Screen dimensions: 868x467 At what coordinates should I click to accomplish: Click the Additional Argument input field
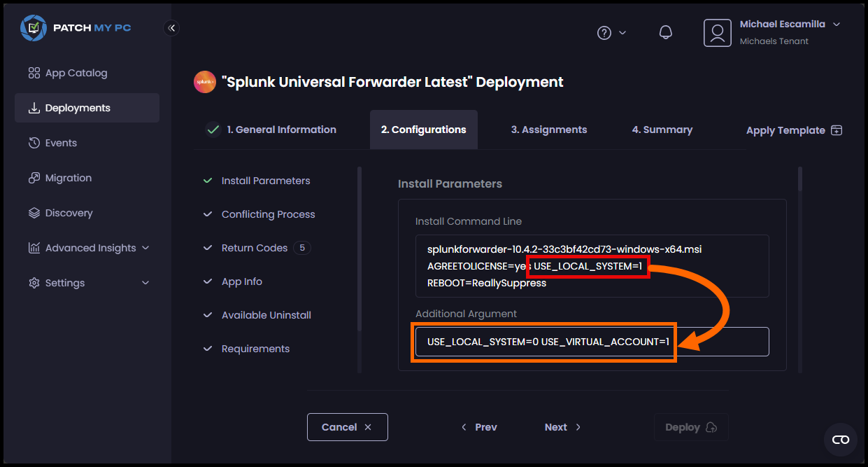[592, 342]
